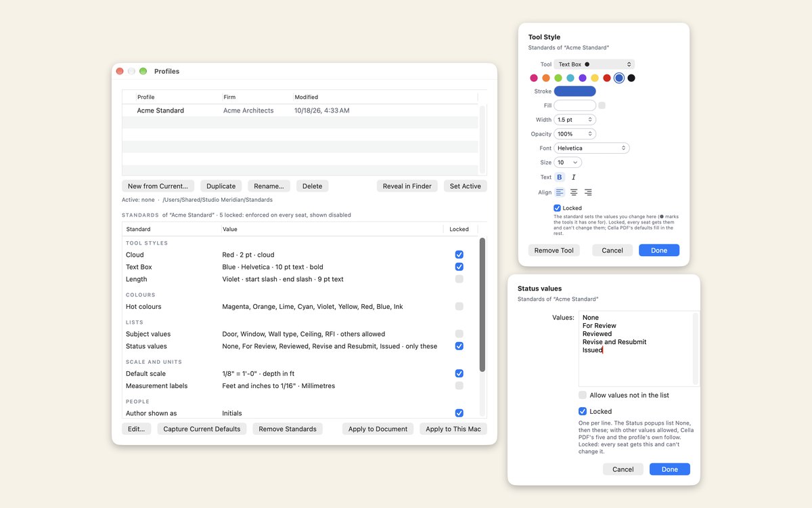The height and width of the screenshot is (508, 812).
Task: Open the Fill colour well
Action: (575, 106)
